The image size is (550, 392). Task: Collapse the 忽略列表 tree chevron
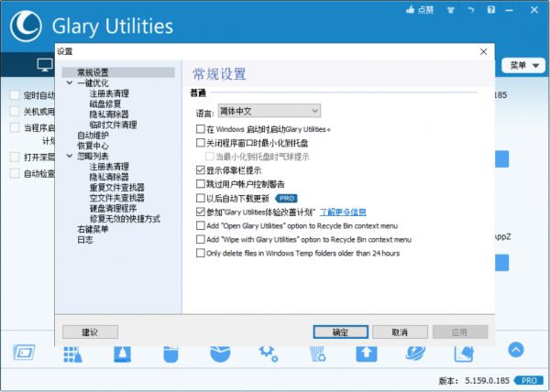[x=70, y=156]
